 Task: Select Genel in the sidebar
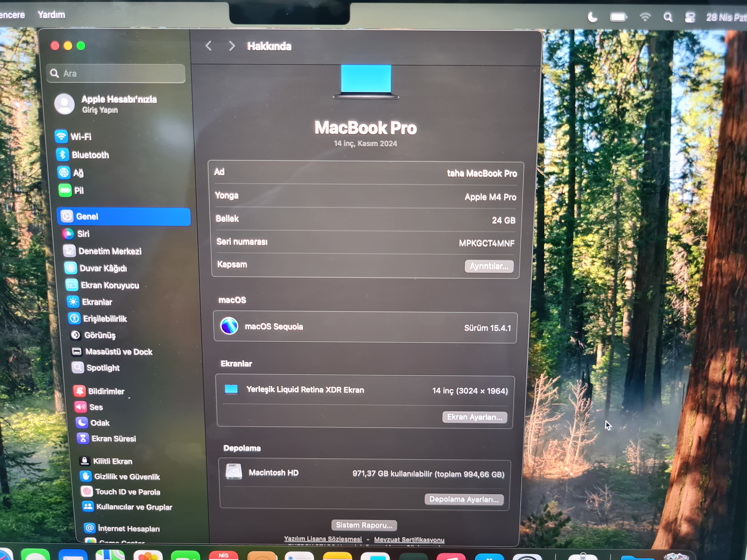tap(124, 216)
